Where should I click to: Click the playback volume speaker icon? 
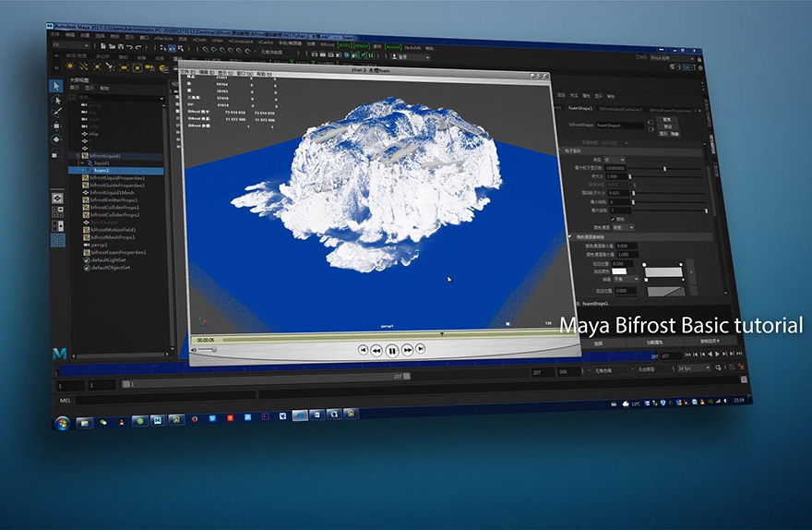pyautogui.click(x=194, y=350)
